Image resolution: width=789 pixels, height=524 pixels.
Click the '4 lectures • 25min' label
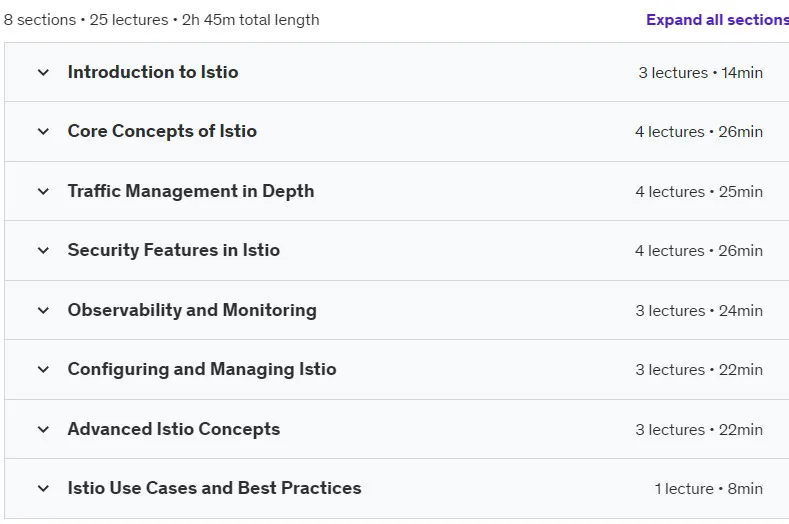click(x=699, y=191)
